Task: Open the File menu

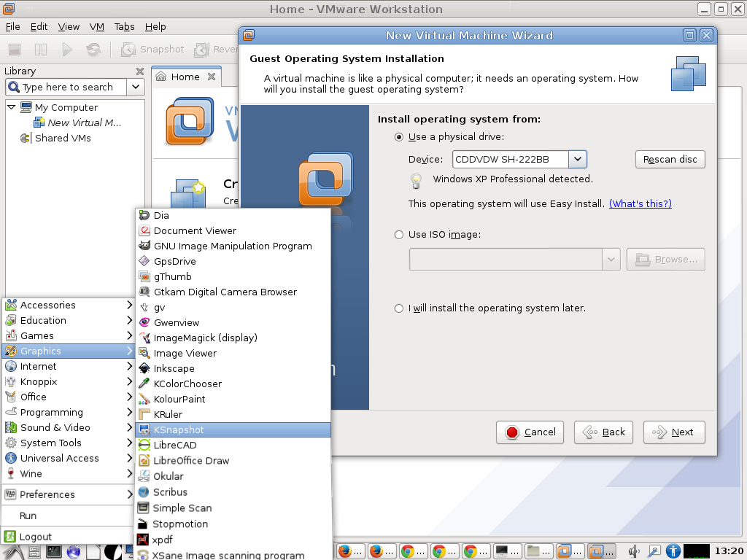Action: (13, 27)
